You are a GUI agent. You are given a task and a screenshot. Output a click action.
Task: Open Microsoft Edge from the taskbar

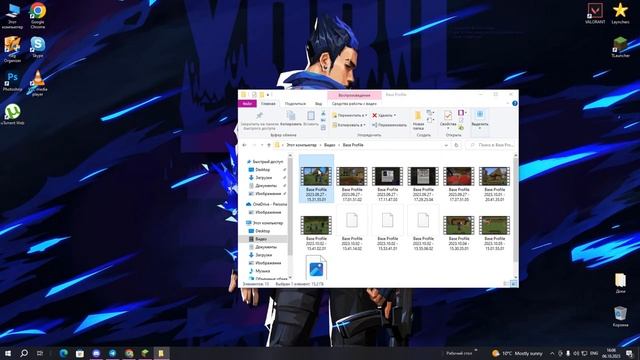point(63,353)
